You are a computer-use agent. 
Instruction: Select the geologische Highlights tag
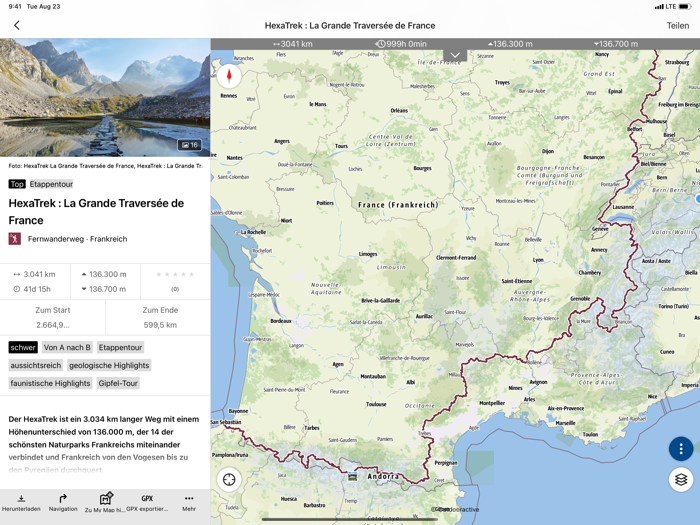coord(109,365)
